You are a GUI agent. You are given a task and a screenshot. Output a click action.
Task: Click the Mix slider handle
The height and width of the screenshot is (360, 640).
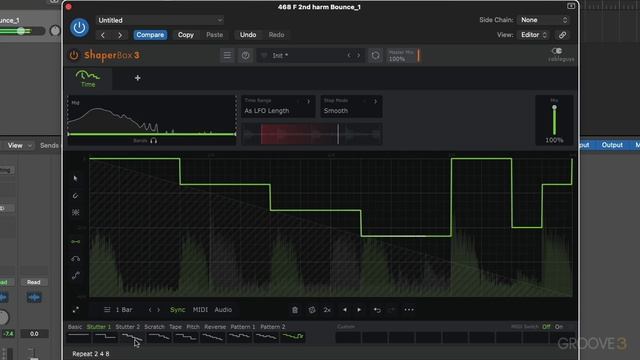pos(554,107)
